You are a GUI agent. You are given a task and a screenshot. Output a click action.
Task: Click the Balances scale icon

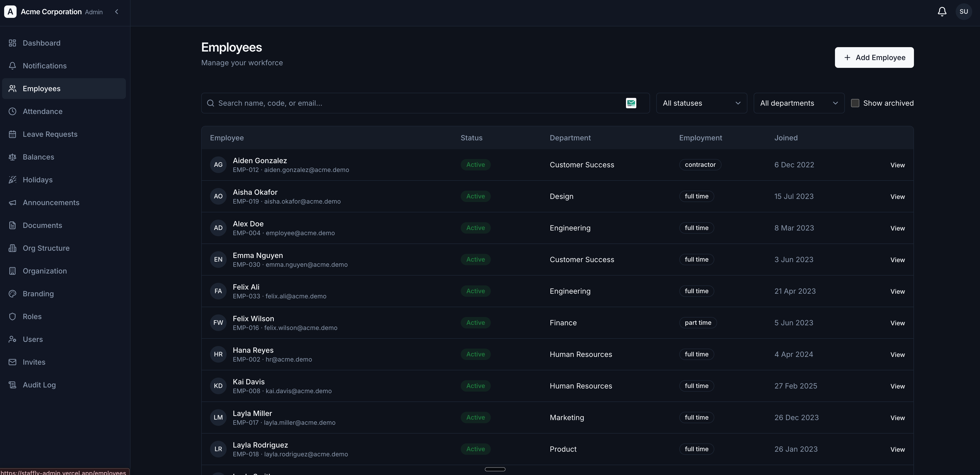pos(12,157)
